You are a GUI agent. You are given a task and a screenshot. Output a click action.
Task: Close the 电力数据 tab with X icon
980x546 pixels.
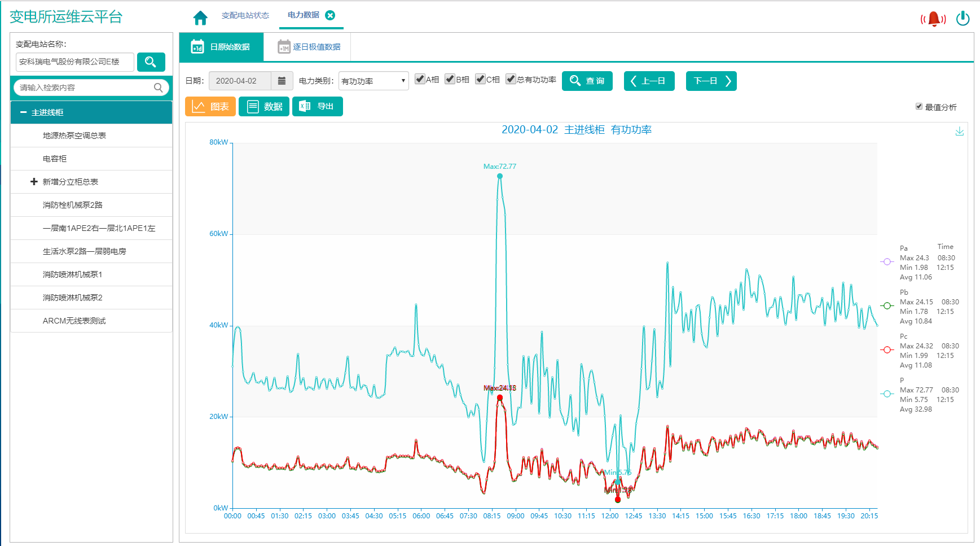coord(331,15)
